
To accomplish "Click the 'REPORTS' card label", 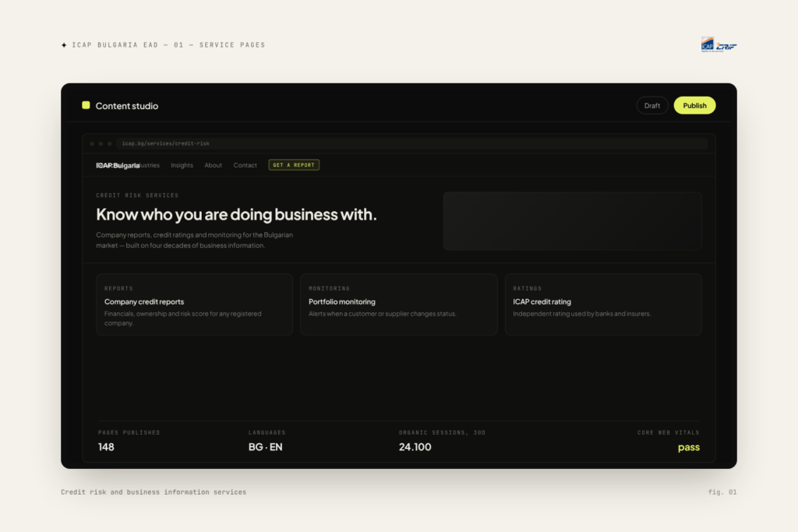I will pos(118,288).
